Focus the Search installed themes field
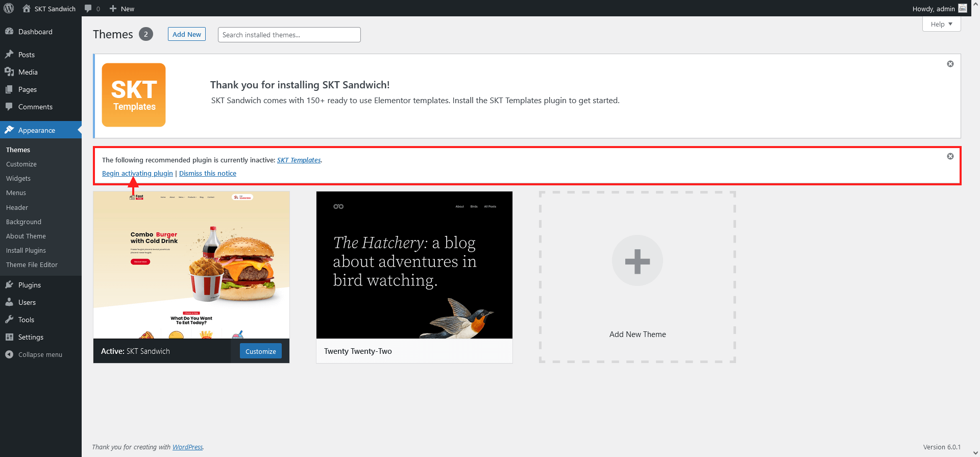Image resolution: width=980 pixels, height=457 pixels. [x=289, y=35]
